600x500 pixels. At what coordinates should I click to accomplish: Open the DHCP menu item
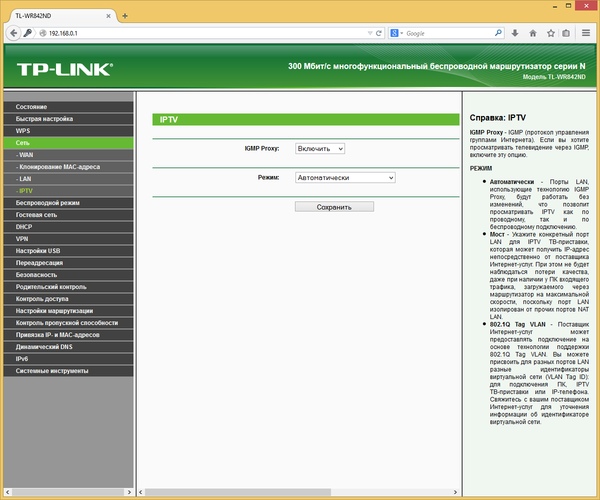pos(69,227)
